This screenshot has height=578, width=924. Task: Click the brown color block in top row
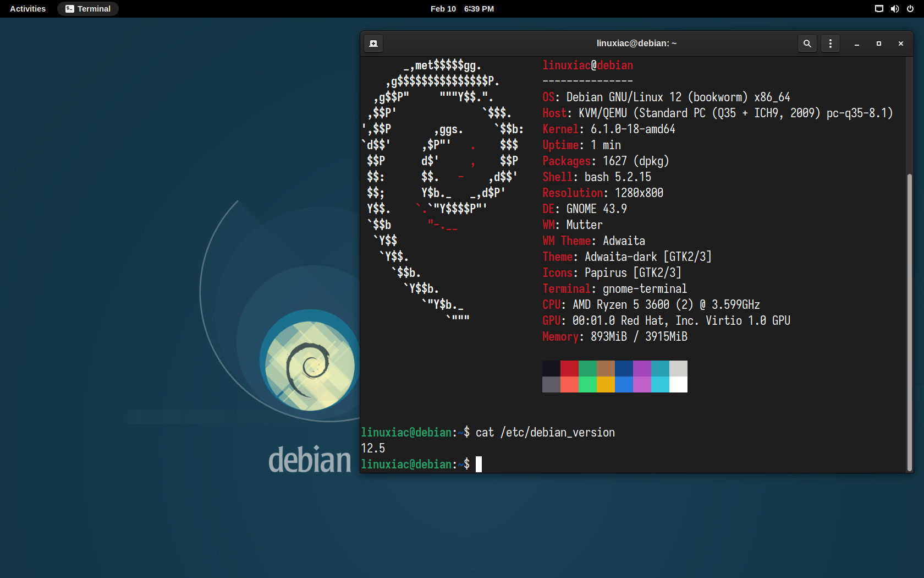coord(606,369)
